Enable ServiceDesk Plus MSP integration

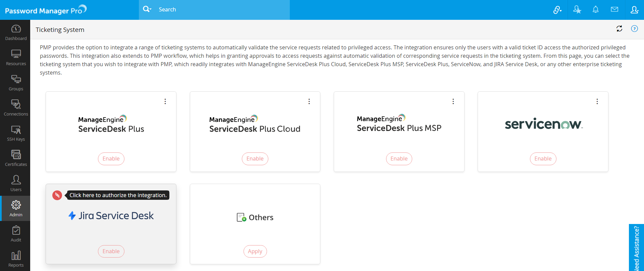click(399, 159)
